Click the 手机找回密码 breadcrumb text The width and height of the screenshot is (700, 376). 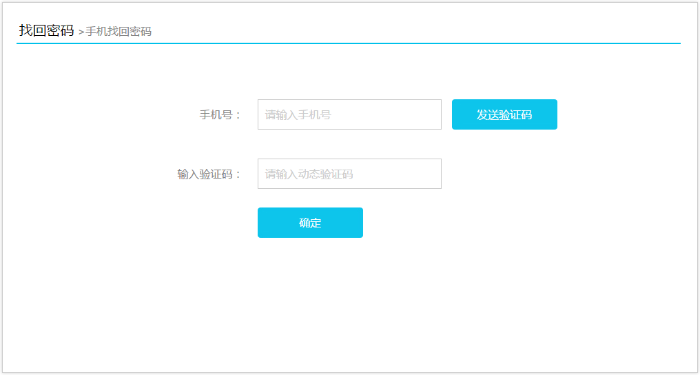click(119, 31)
